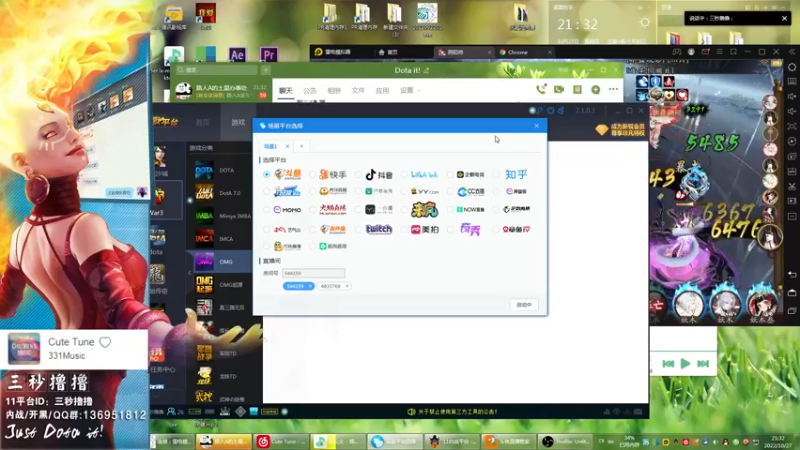Click the Zhihu logo
This screenshot has height=450, width=800.
516,174
